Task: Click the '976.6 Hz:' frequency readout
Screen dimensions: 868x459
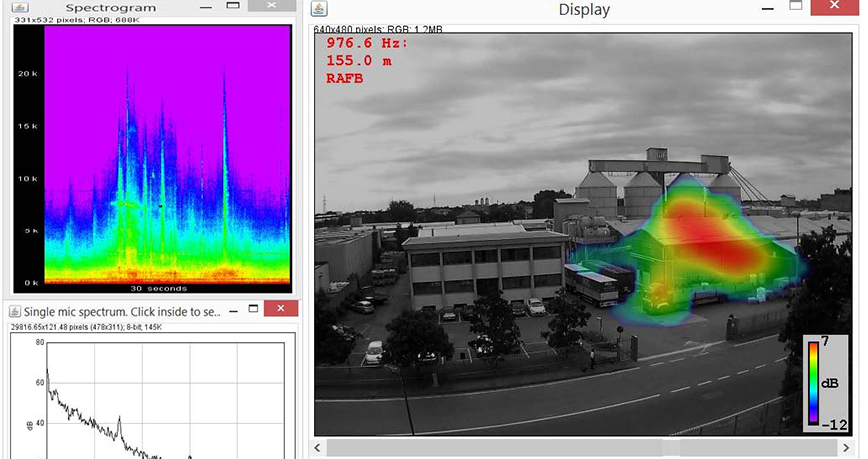Action: 367,43
